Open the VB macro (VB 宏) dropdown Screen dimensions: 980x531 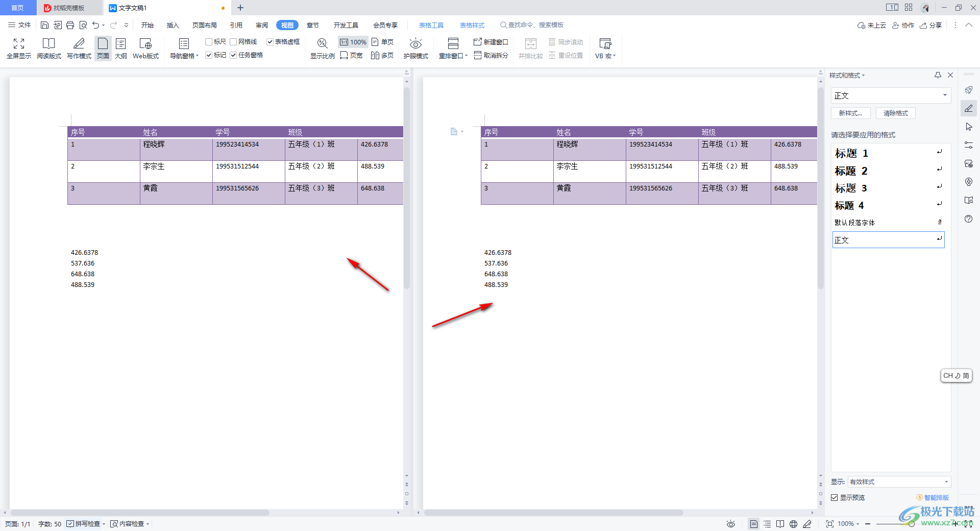605,56
